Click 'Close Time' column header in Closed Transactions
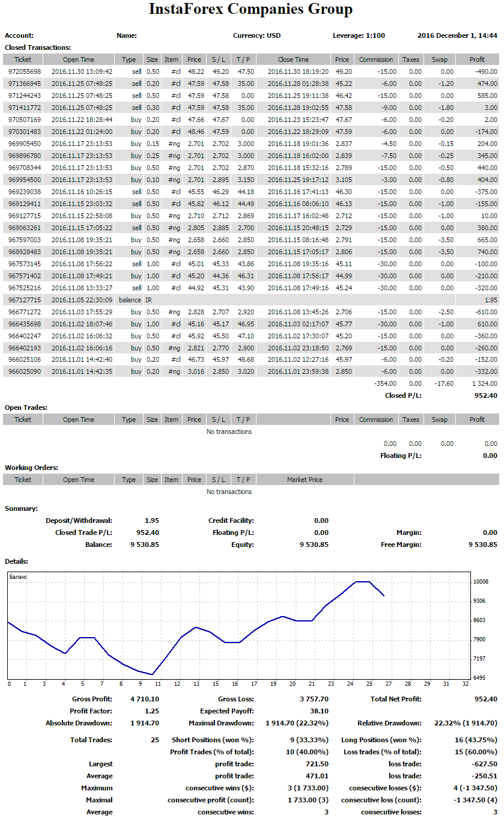 pyautogui.click(x=293, y=60)
